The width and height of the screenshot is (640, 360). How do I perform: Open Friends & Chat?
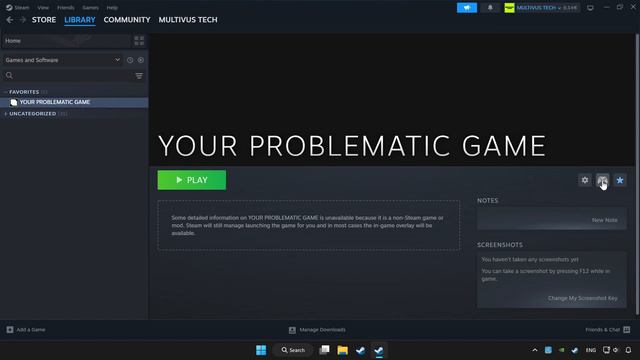608,329
